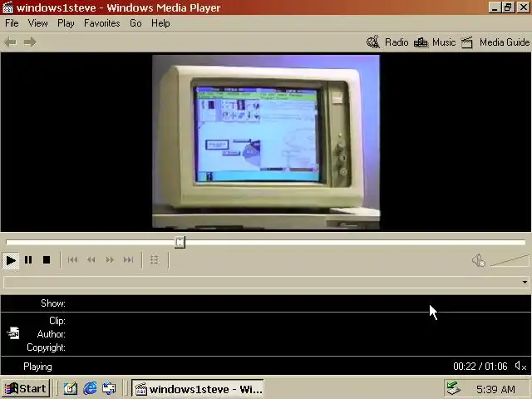Open the Help menu

(x=160, y=23)
